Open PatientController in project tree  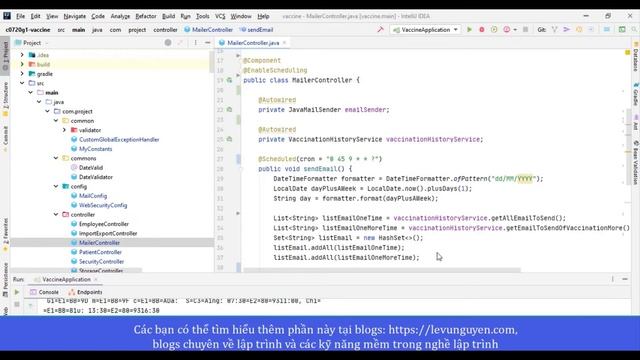point(100,252)
